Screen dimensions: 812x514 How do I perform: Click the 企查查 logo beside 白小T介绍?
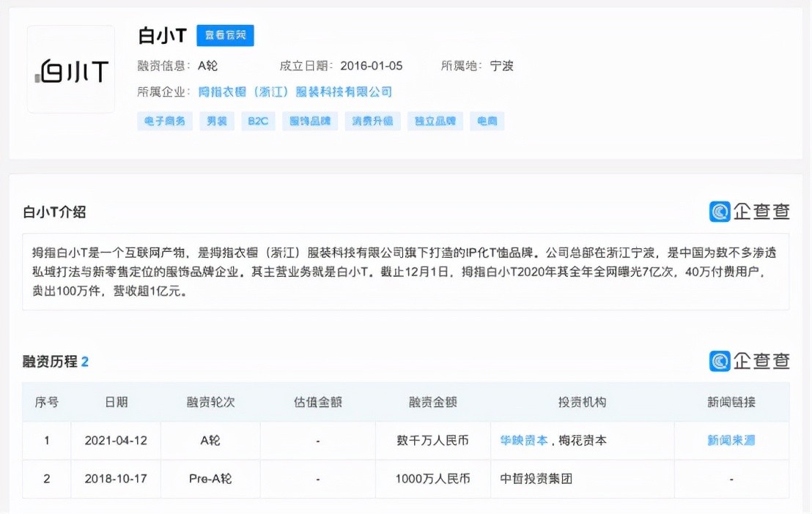[x=749, y=212]
